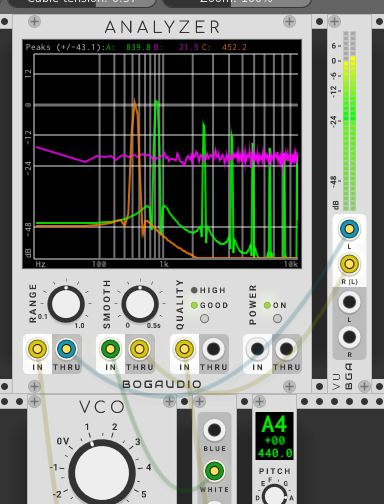
Task: Click the BOGAUDIO brand label
Action: [x=162, y=384]
